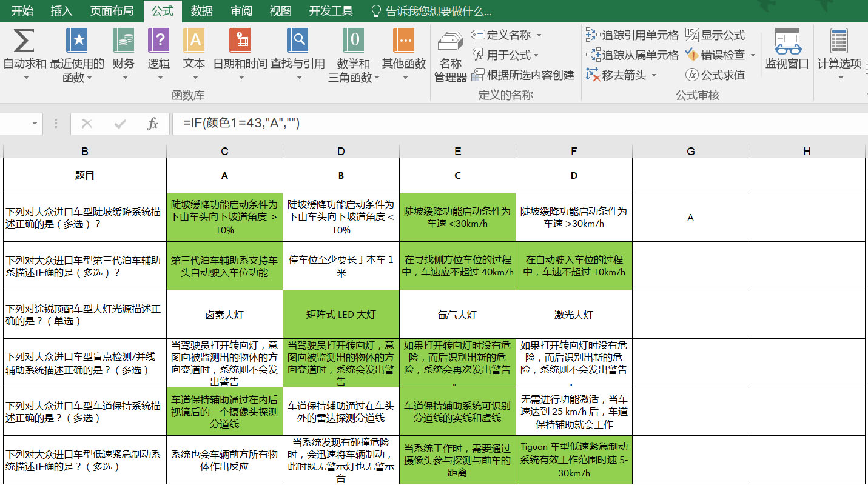Click Trace Precedents (追踪引用单元格)

click(x=640, y=35)
